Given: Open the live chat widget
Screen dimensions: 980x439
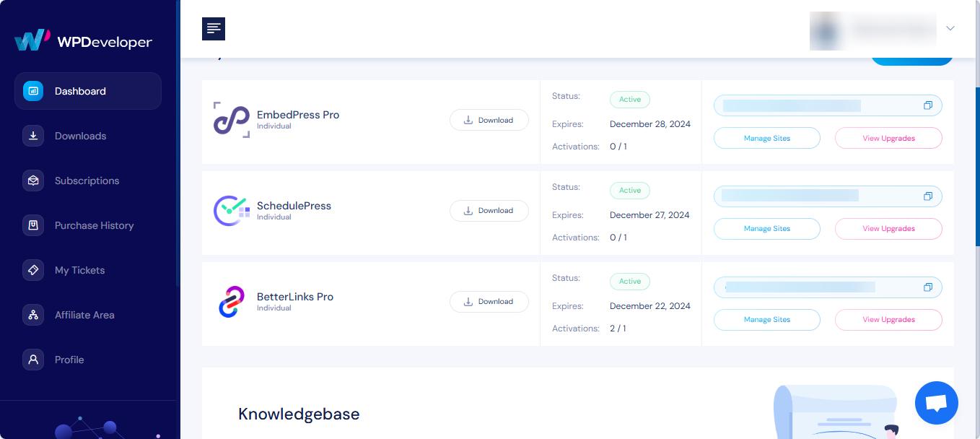Looking at the screenshot, I should point(936,403).
